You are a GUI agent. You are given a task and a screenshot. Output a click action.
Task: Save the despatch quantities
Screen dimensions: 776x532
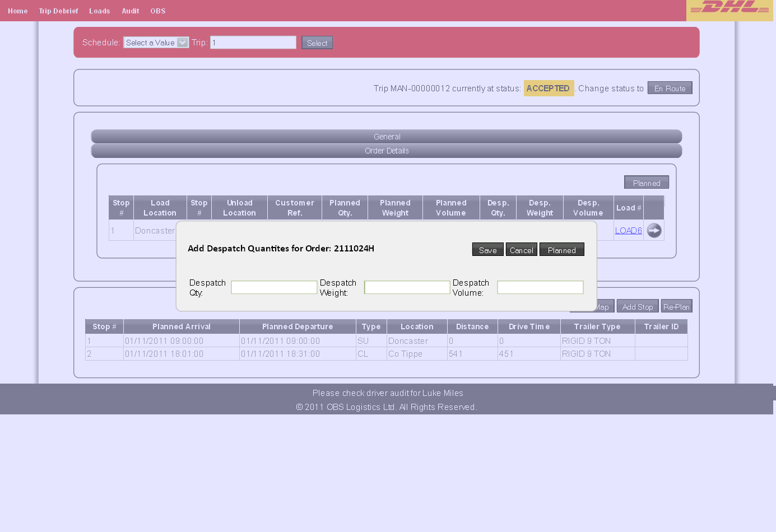(488, 250)
